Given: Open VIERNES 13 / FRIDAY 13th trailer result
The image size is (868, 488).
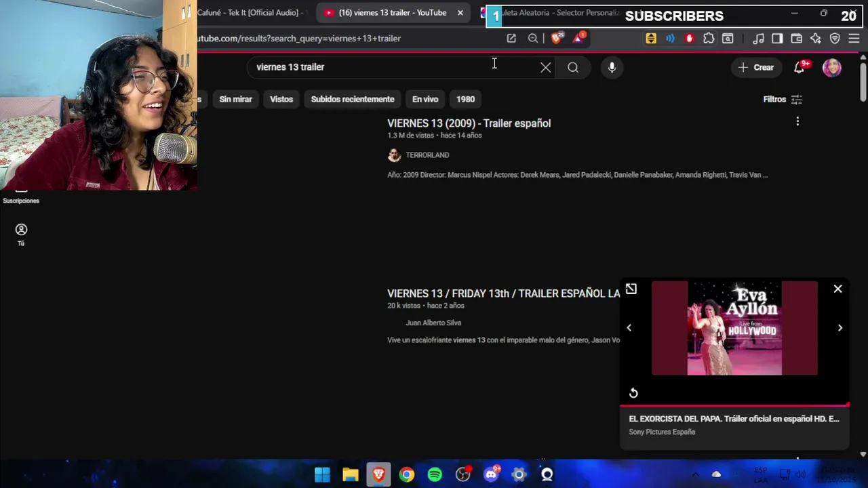Looking at the screenshot, I should tap(503, 293).
